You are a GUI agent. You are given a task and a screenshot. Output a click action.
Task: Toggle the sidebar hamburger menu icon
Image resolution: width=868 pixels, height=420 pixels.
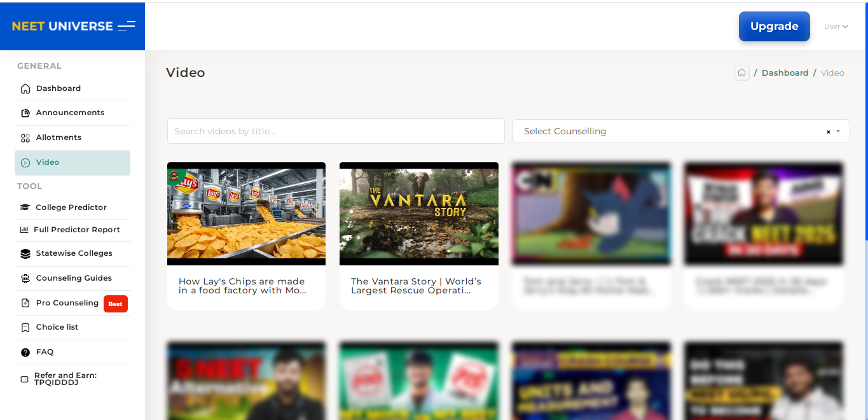click(127, 26)
